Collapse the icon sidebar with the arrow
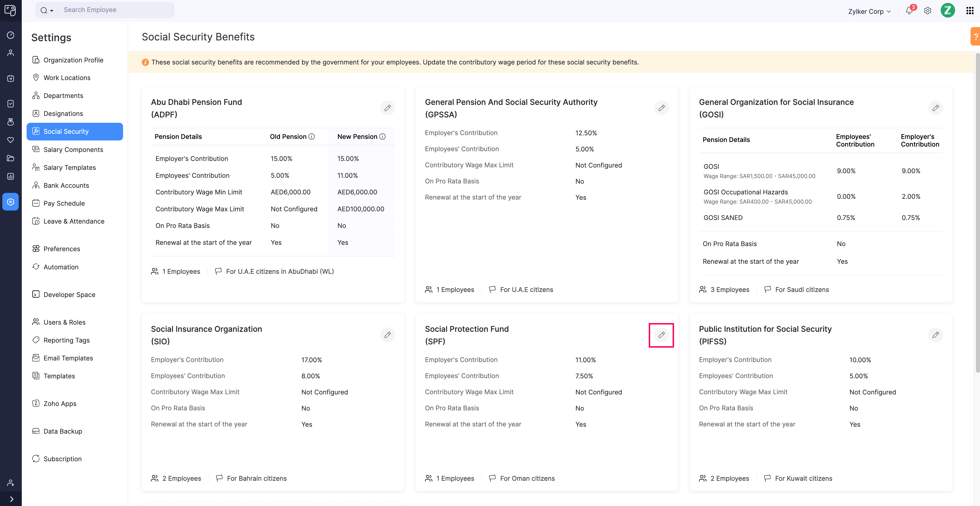 [11, 499]
